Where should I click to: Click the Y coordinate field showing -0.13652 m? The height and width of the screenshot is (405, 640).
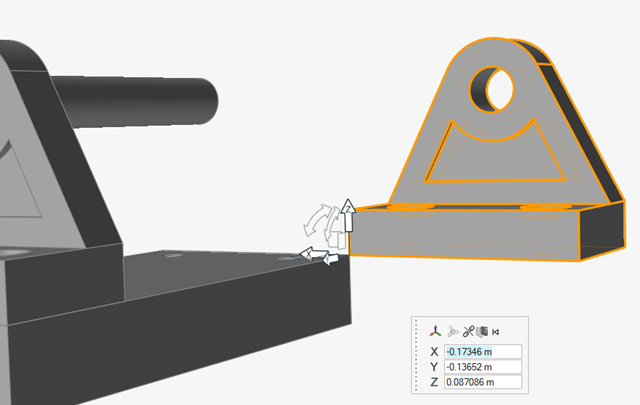pyautogui.click(x=484, y=367)
